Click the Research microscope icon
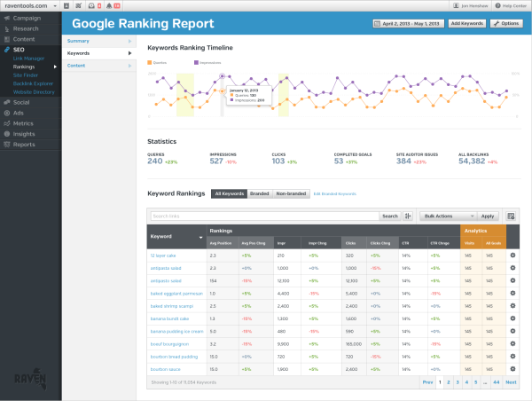The width and height of the screenshot is (532, 401). 7,29
